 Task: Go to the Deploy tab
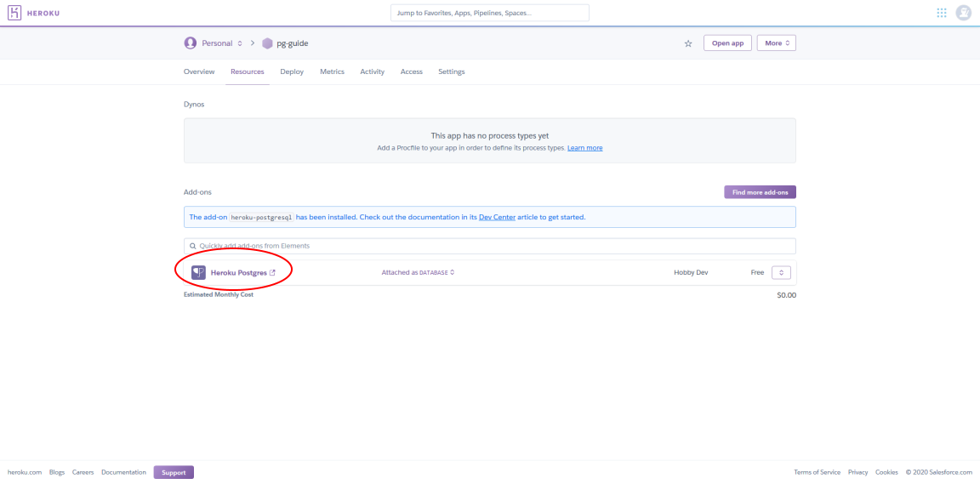(292, 72)
